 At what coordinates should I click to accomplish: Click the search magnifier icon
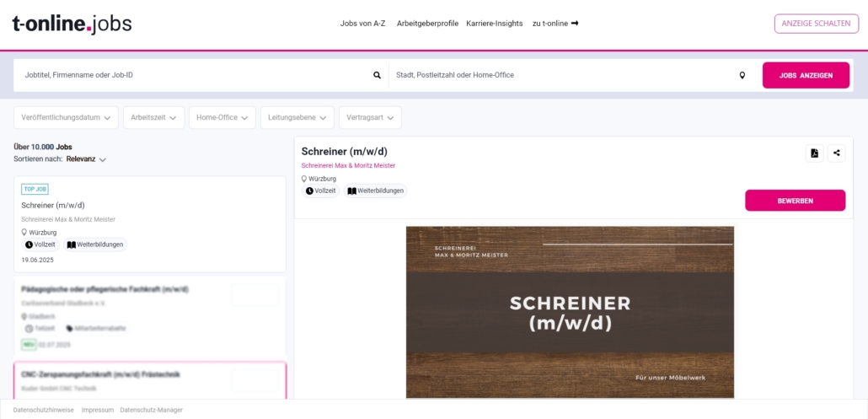(x=377, y=75)
